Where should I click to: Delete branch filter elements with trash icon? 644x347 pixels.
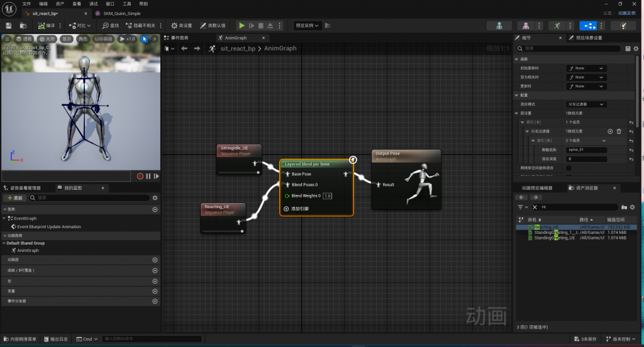point(619,131)
